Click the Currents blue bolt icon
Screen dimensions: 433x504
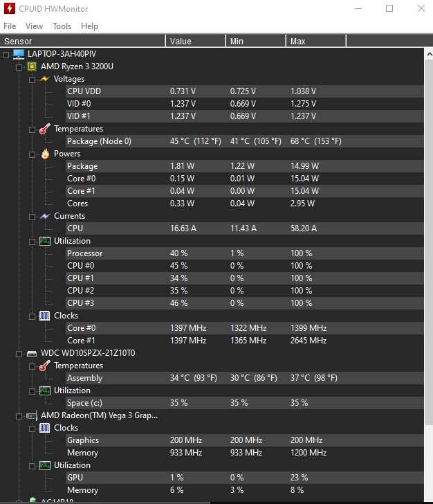point(45,216)
